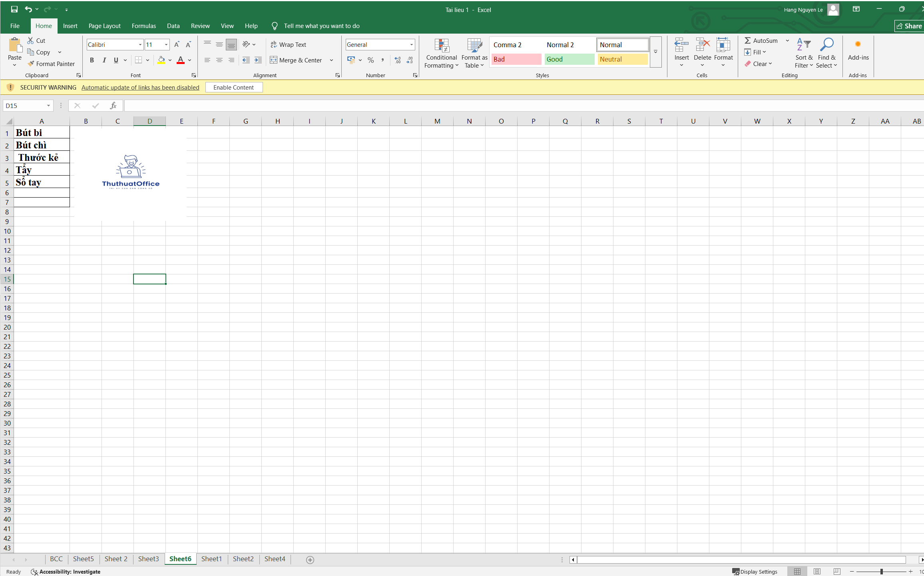Expand the Fill Color dropdown arrow
Viewport: 924px width, 576px height.
click(169, 60)
